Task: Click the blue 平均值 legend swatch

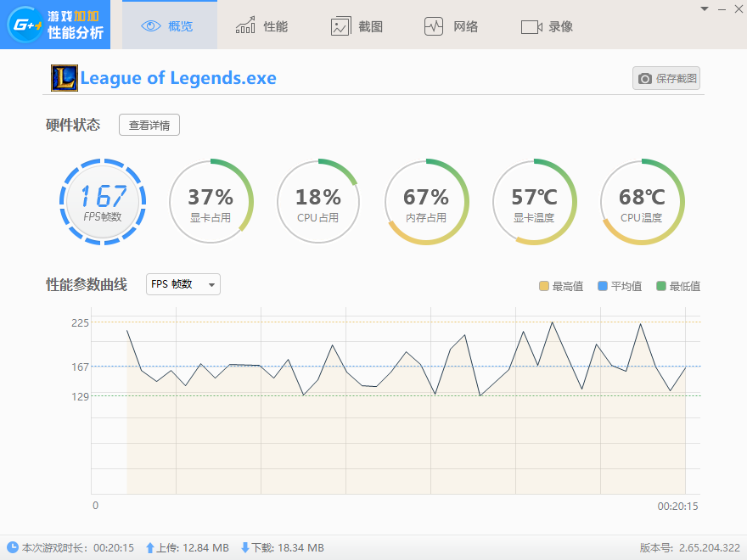Action: [602, 286]
